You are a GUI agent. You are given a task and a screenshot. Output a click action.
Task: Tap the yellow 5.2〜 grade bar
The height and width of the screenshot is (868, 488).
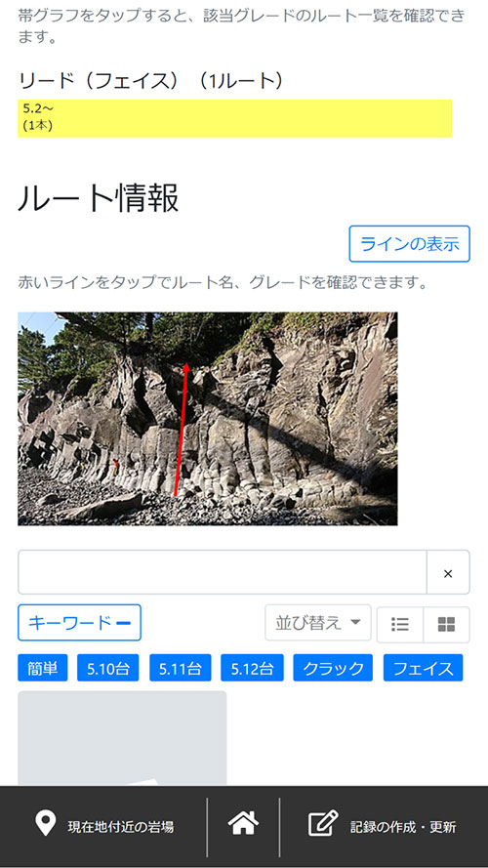pyautogui.click(x=235, y=118)
